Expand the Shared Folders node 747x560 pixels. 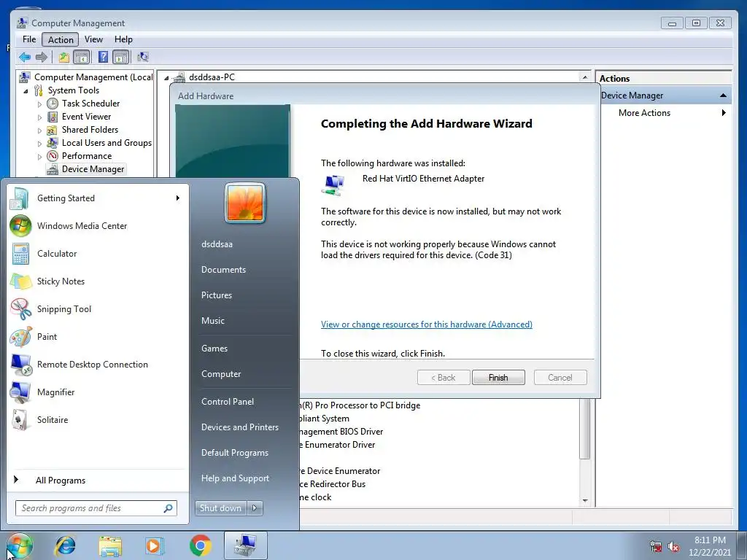pyautogui.click(x=39, y=130)
